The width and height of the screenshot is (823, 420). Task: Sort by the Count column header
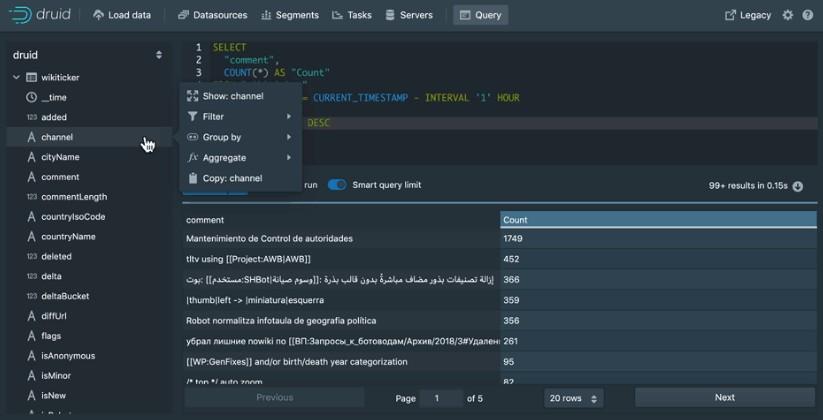coord(658,220)
